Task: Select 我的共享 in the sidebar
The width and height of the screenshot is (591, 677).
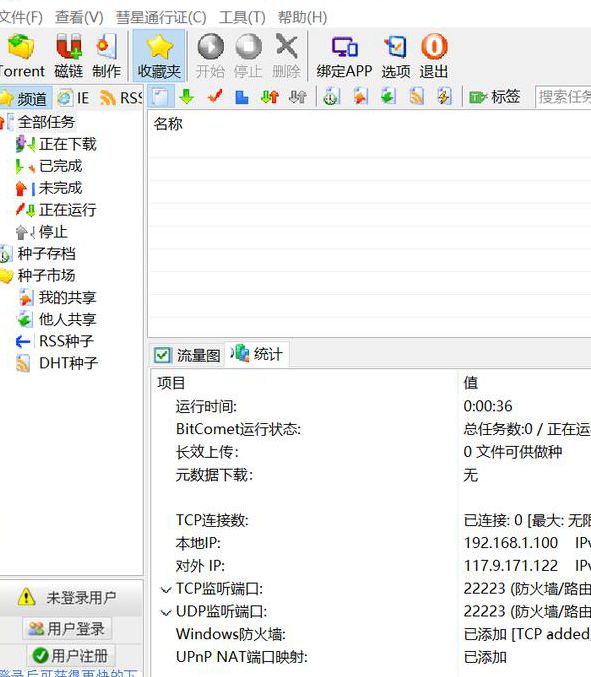Action: pos(67,297)
